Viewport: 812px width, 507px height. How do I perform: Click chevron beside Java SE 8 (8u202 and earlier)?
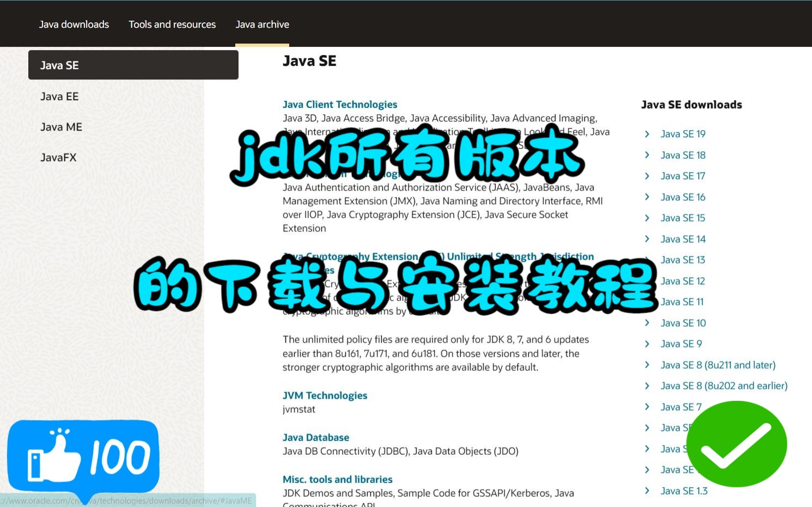pyautogui.click(x=647, y=386)
